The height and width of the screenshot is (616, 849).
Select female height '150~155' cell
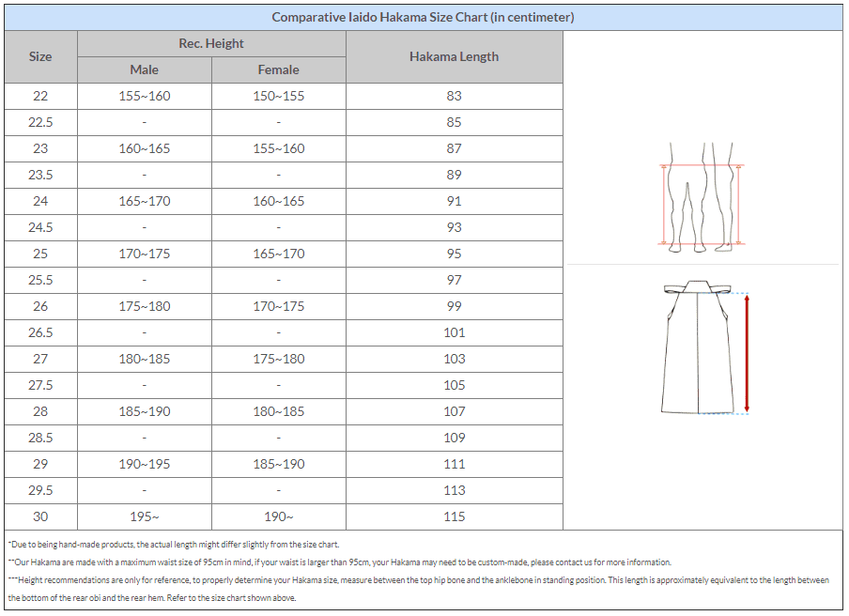tap(278, 97)
